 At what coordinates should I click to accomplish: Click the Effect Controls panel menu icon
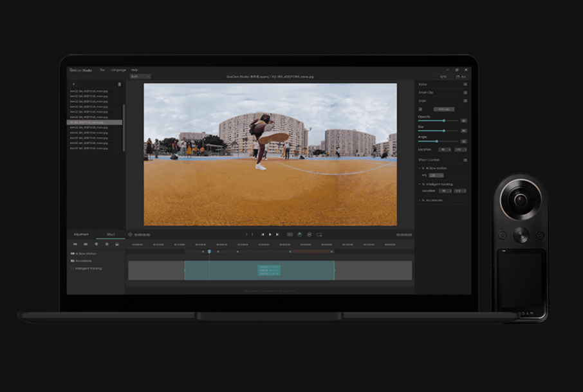(x=465, y=160)
